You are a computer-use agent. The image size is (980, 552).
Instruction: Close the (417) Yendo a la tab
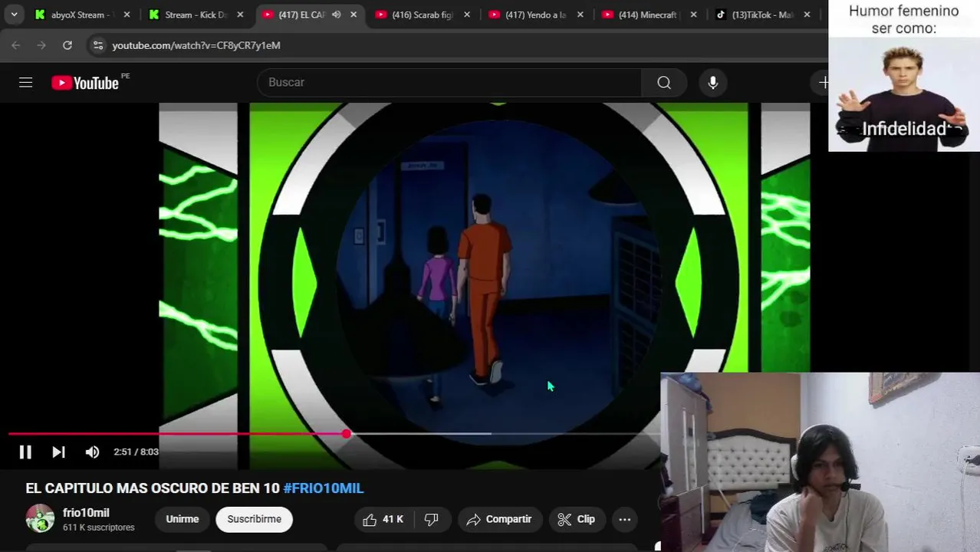pyautogui.click(x=580, y=15)
